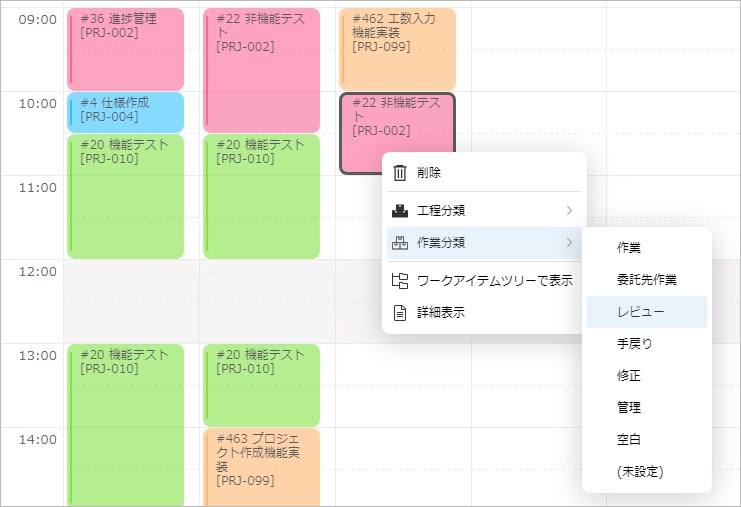Image resolution: width=741 pixels, height=507 pixels.
Task: Select (未設定) to clear category
Action: [x=640, y=472]
